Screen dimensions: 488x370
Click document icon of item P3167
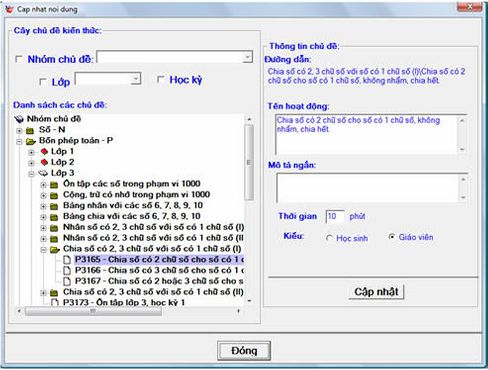(67, 281)
